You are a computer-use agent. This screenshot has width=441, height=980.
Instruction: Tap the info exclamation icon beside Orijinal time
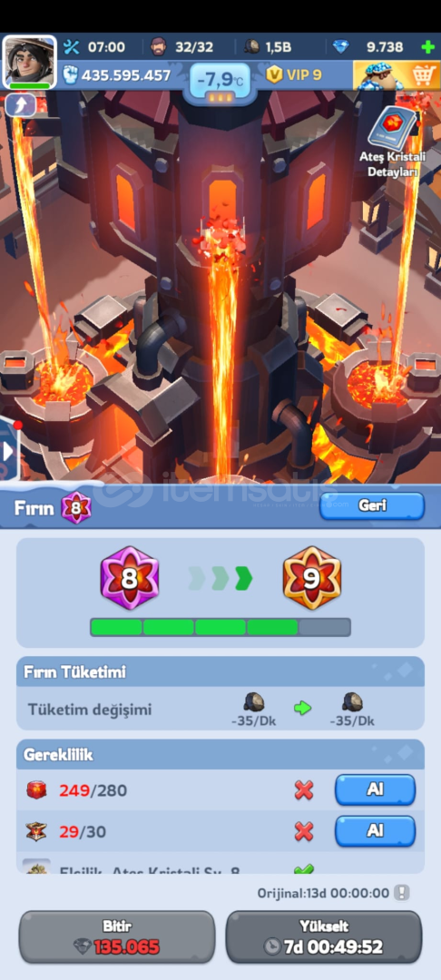click(x=402, y=893)
